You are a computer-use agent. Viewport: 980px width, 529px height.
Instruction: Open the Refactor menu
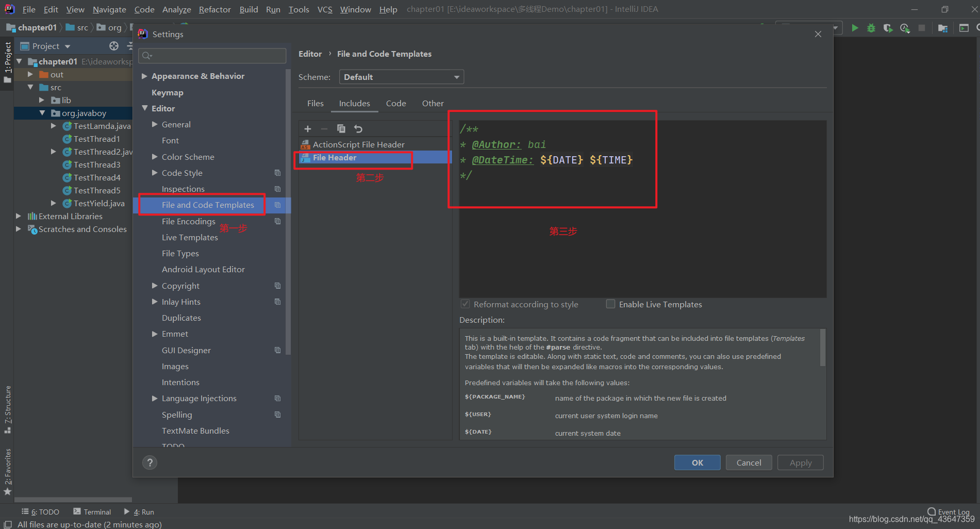(x=214, y=9)
